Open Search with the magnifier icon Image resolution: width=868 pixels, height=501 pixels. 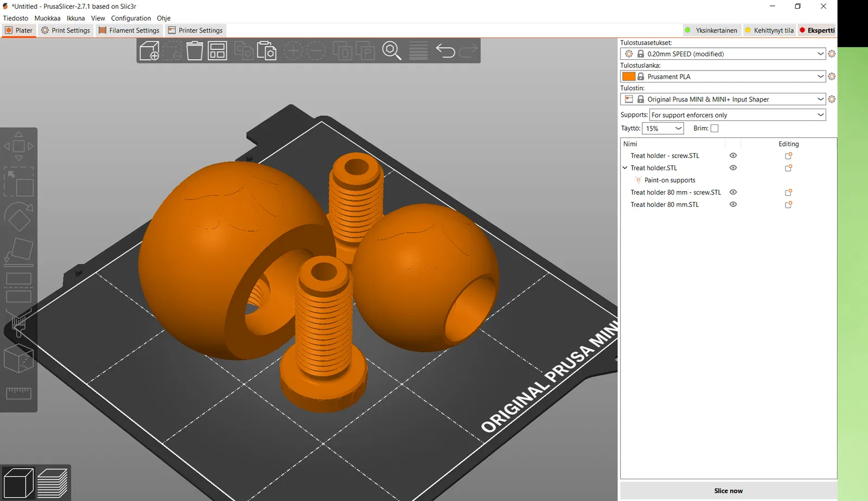click(392, 51)
